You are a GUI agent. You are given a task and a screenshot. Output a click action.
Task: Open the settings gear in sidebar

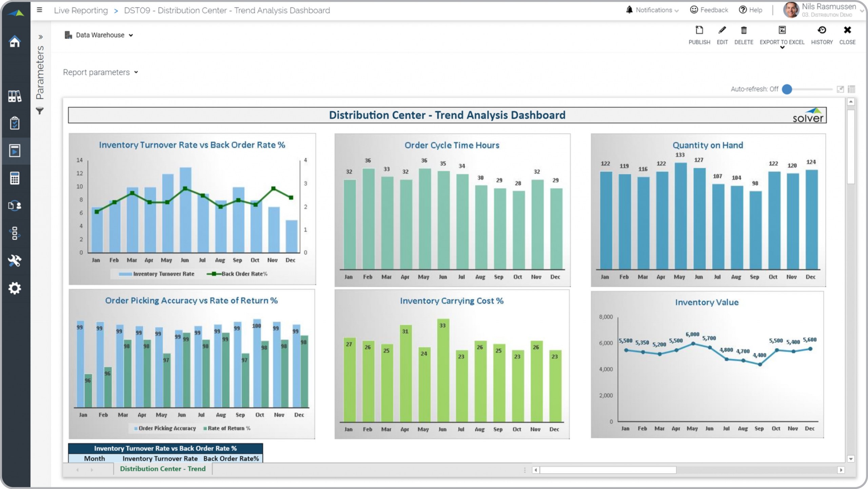[x=15, y=288]
